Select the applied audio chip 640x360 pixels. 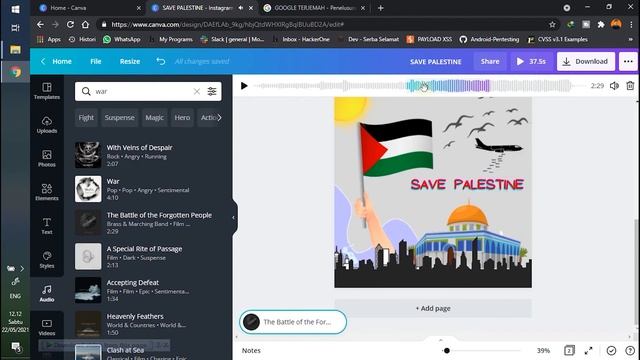pyautogui.click(x=293, y=322)
